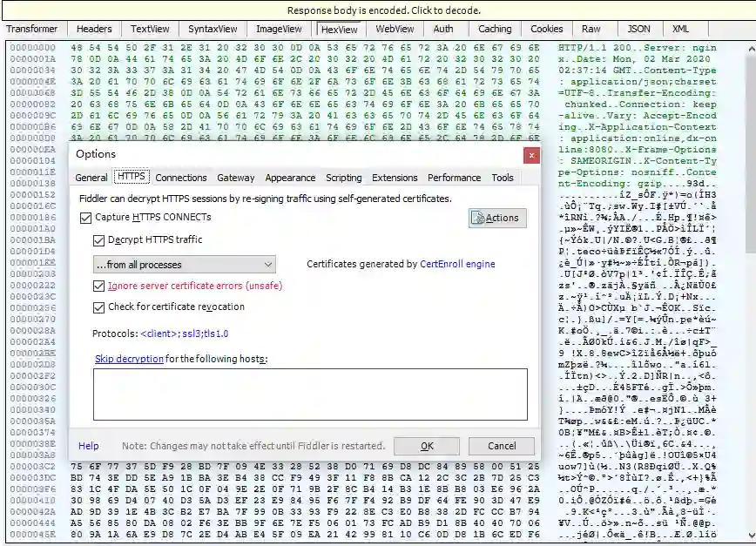The width and height of the screenshot is (756, 546).
Task: Switch to the Connections tab
Action: pos(181,178)
